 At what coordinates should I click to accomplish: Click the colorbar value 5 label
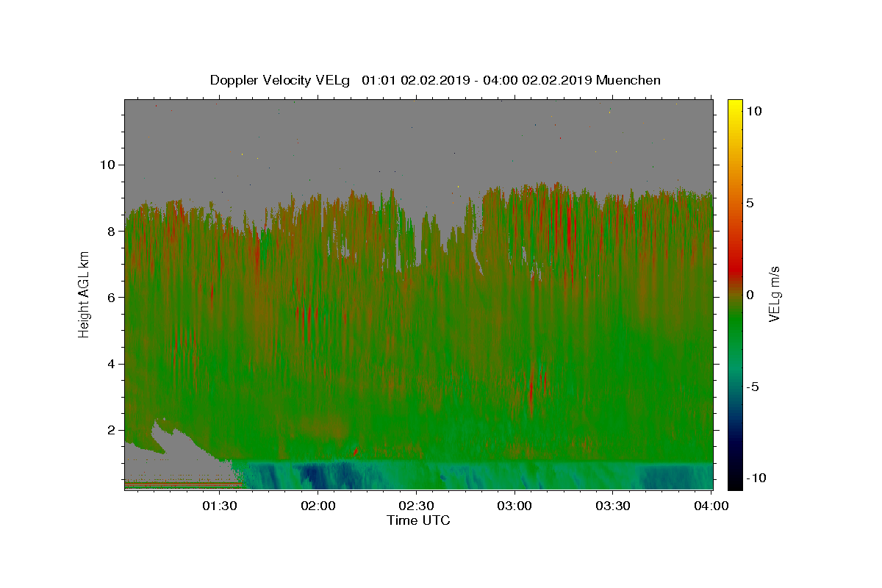pos(750,203)
